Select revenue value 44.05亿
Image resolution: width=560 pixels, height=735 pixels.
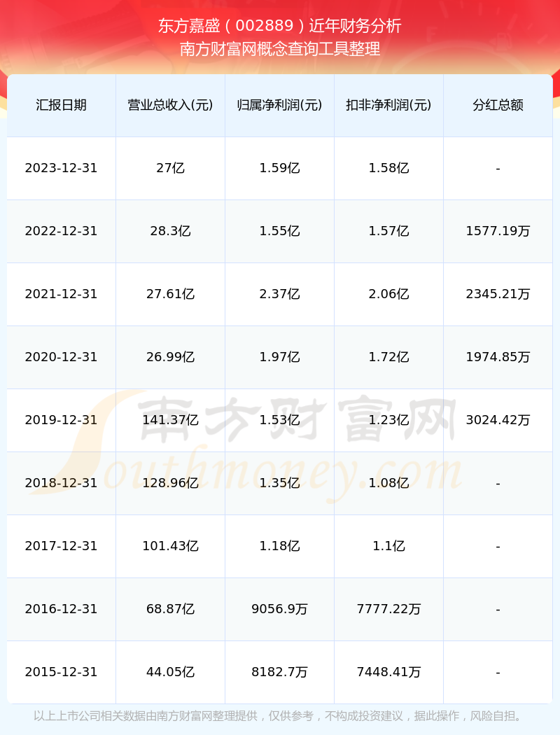pyautogui.click(x=170, y=672)
